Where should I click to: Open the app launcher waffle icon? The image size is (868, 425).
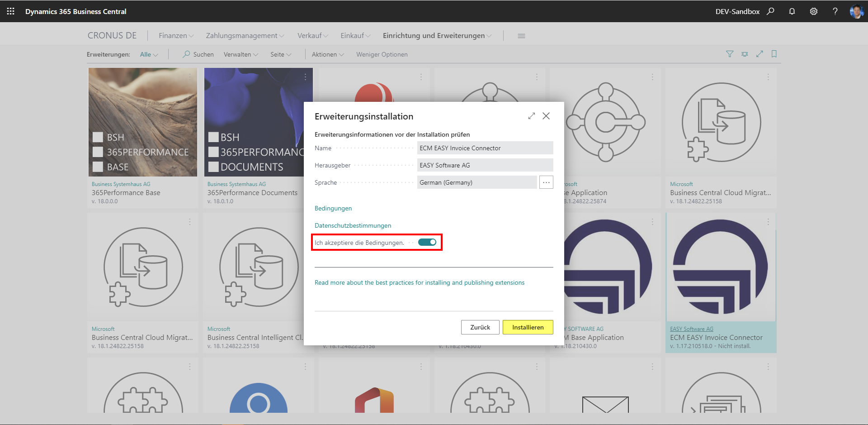click(10, 11)
